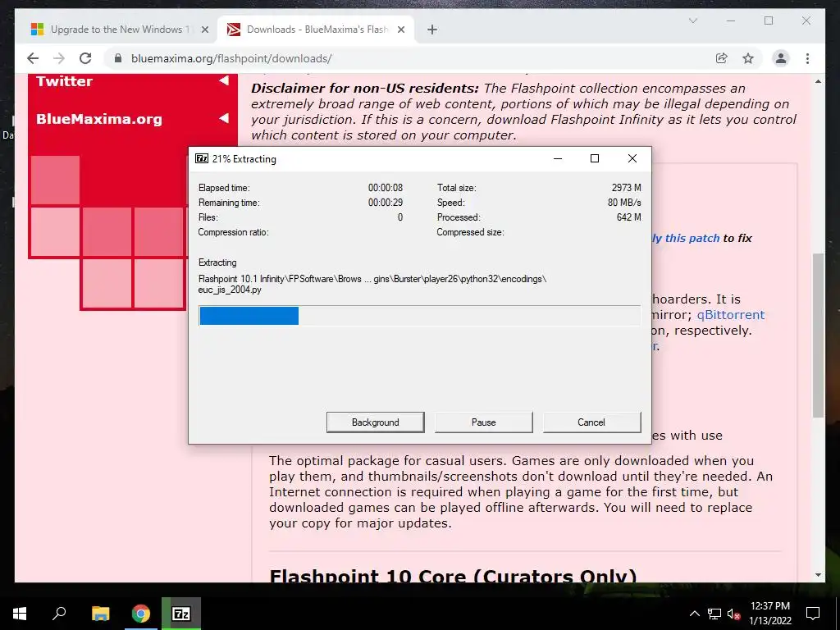The image size is (840, 630).
Task: Click the vertical scrollbar thumb
Action: [818, 336]
